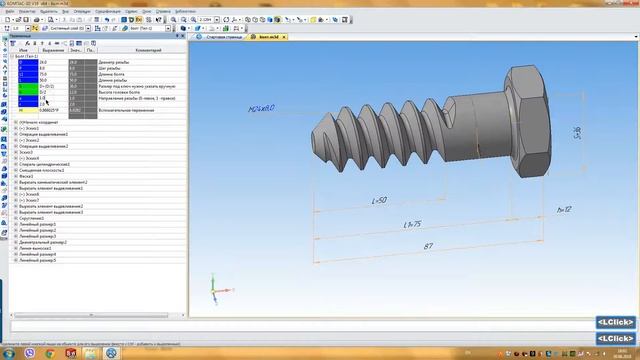Expand the Скругление1 tree node
Image resolution: width=640 pixels, height=360 pixels.
click(16, 218)
